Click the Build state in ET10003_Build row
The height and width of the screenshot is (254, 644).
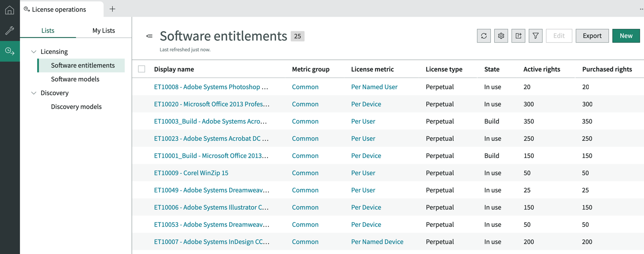click(492, 121)
